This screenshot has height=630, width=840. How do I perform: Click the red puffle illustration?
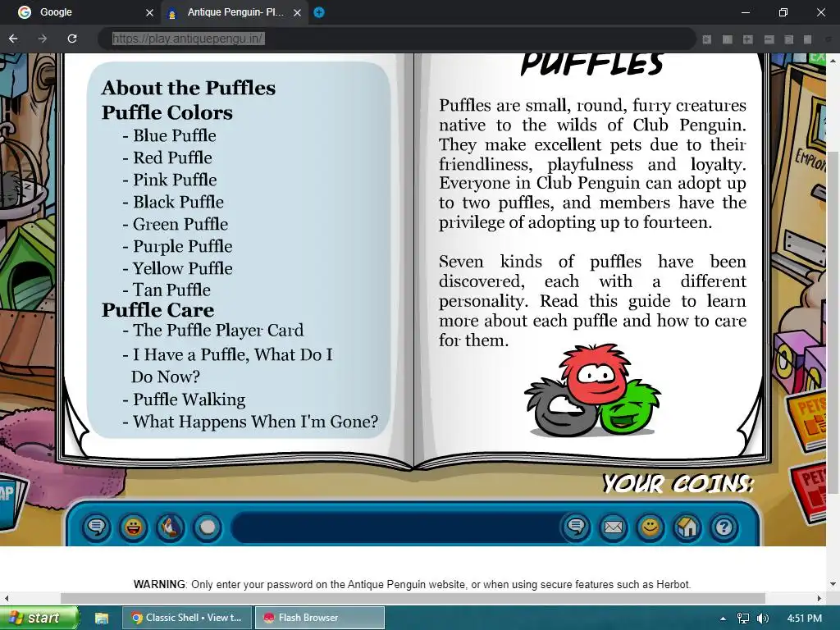(596, 373)
